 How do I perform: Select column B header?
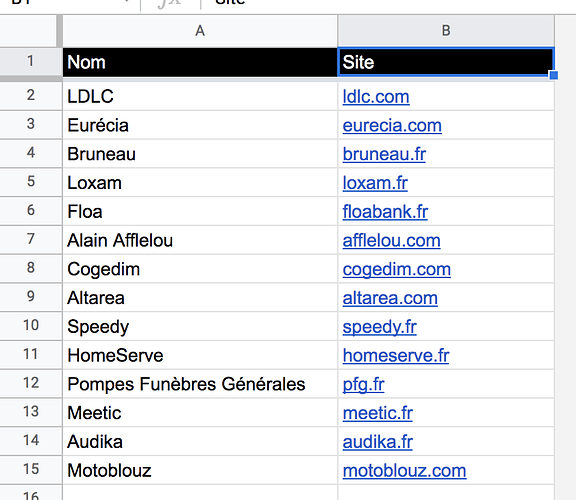tap(446, 31)
